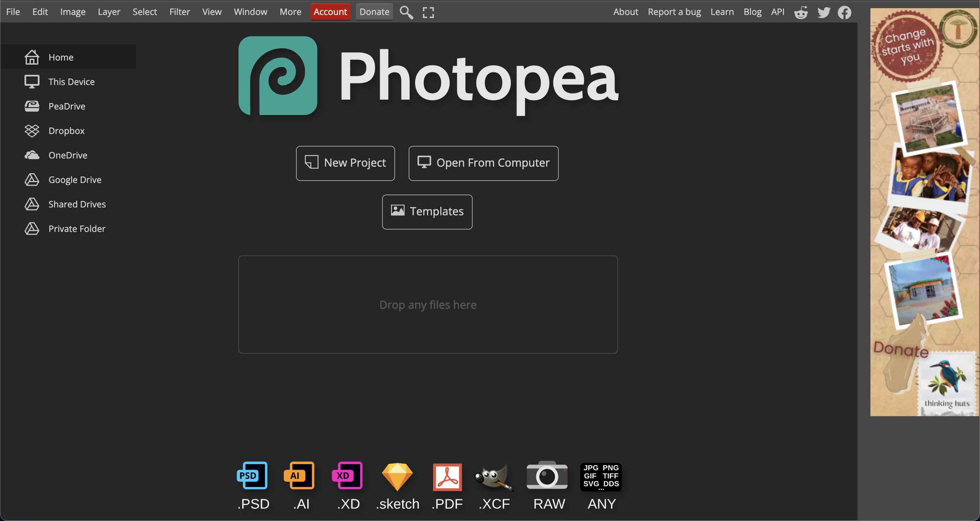Open the Reddit icon link
Viewport: 980px width, 521px height.
801,12
